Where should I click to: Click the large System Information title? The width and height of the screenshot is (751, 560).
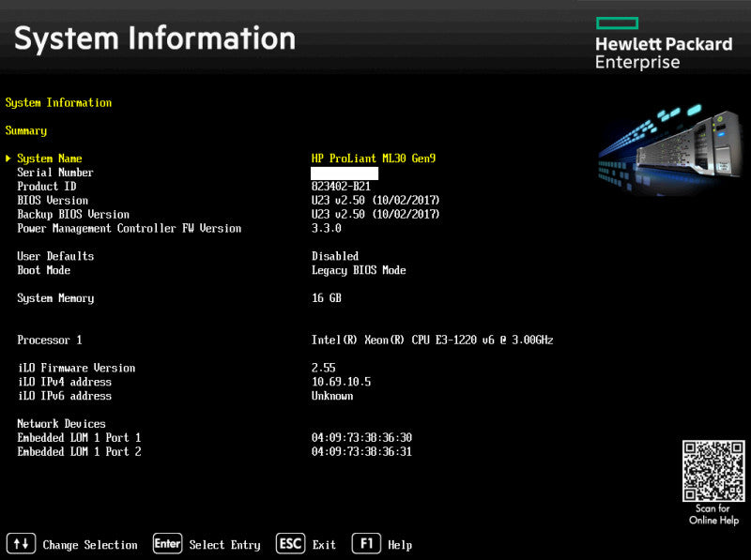[x=155, y=38]
